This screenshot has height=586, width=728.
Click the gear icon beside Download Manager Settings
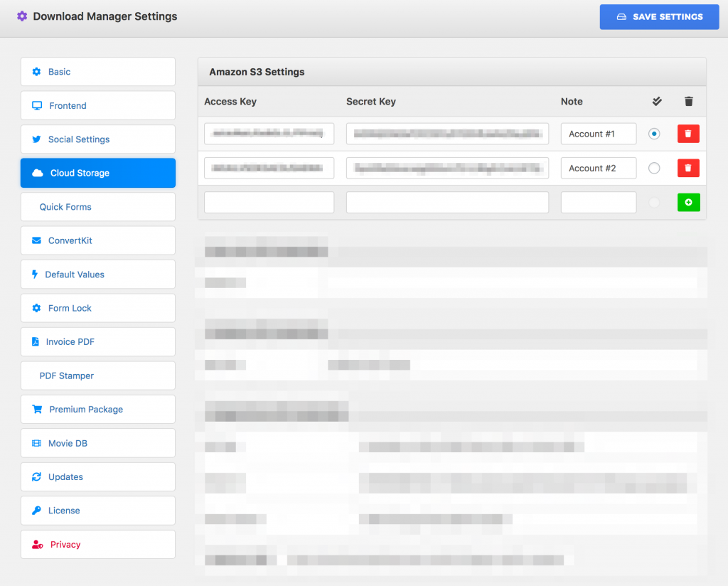click(x=22, y=16)
